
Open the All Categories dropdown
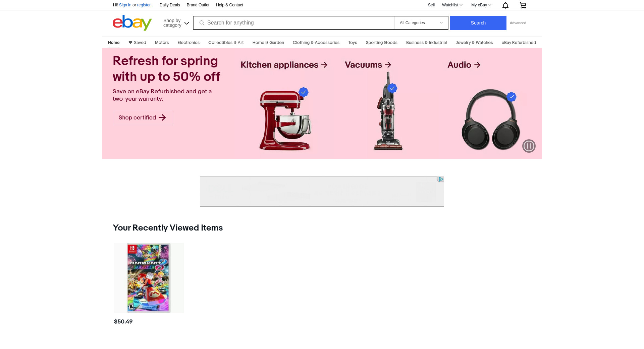pos(421,23)
